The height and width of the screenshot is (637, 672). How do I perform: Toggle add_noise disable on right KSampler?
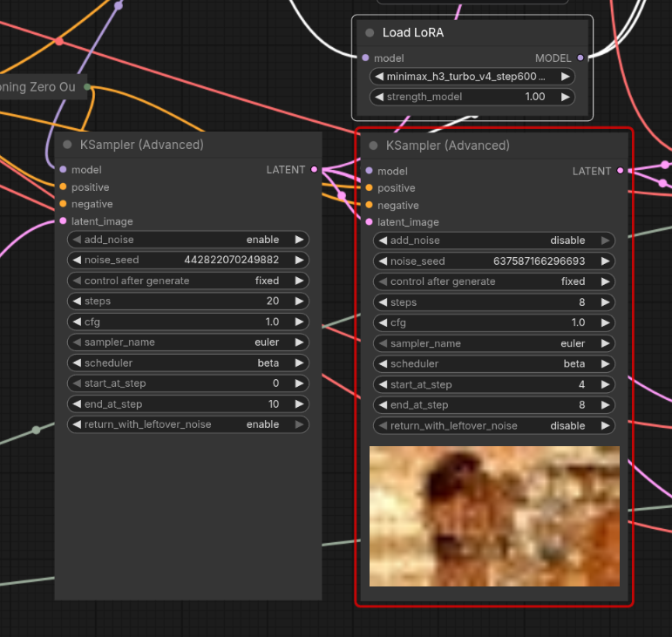(x=494, y=241)
